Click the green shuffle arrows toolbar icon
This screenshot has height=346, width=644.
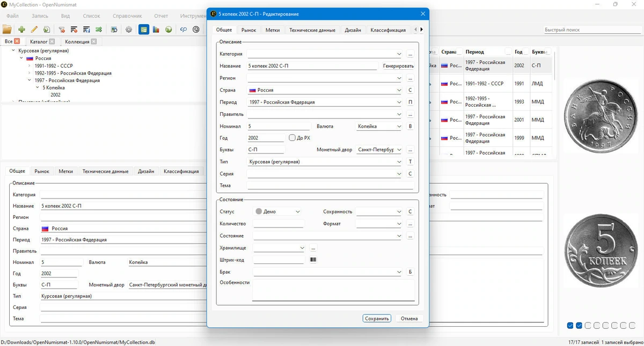(99, 30)
